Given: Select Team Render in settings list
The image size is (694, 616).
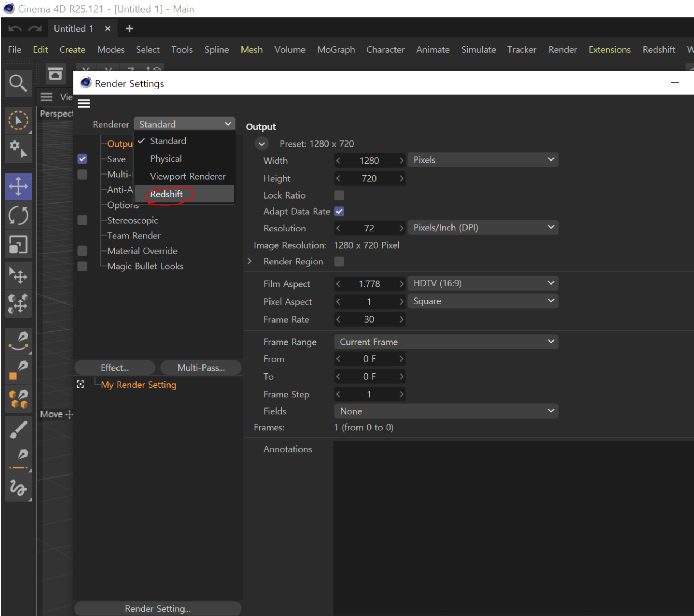Looking at the screenshot, I should (134, 235).
